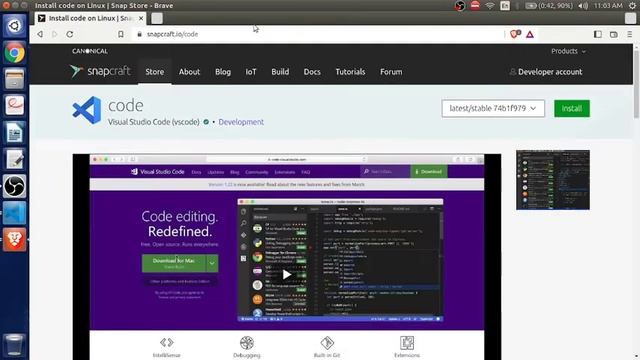Viewport: 640px width, 360px height.
Task: Visit the Forum link
Action: point(391,72)
